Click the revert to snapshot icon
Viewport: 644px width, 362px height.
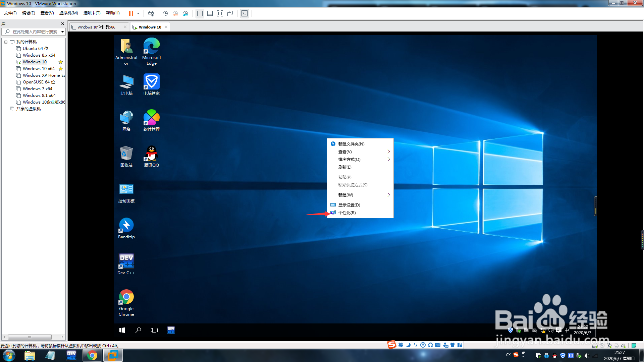pyautogui.click(x=175, y=13)
